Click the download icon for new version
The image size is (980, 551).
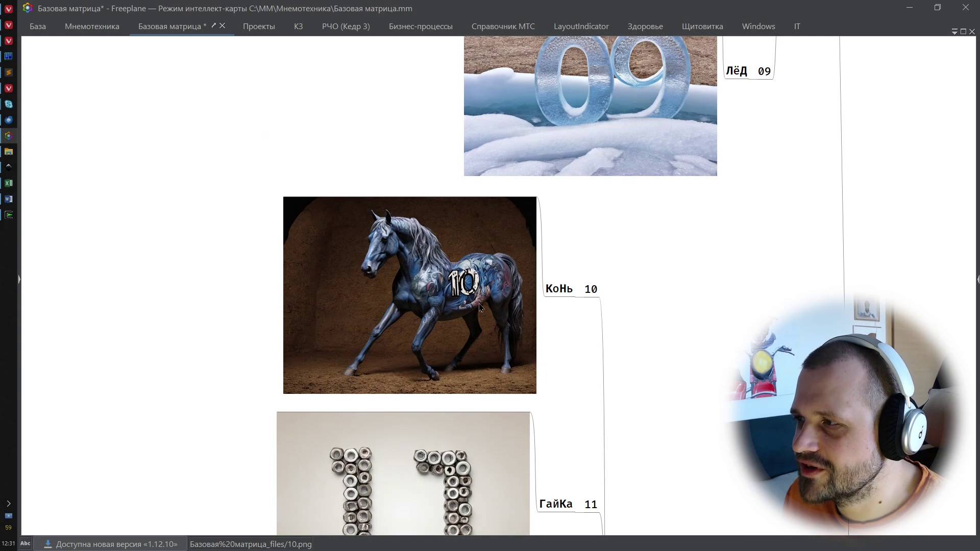[48, 544]
